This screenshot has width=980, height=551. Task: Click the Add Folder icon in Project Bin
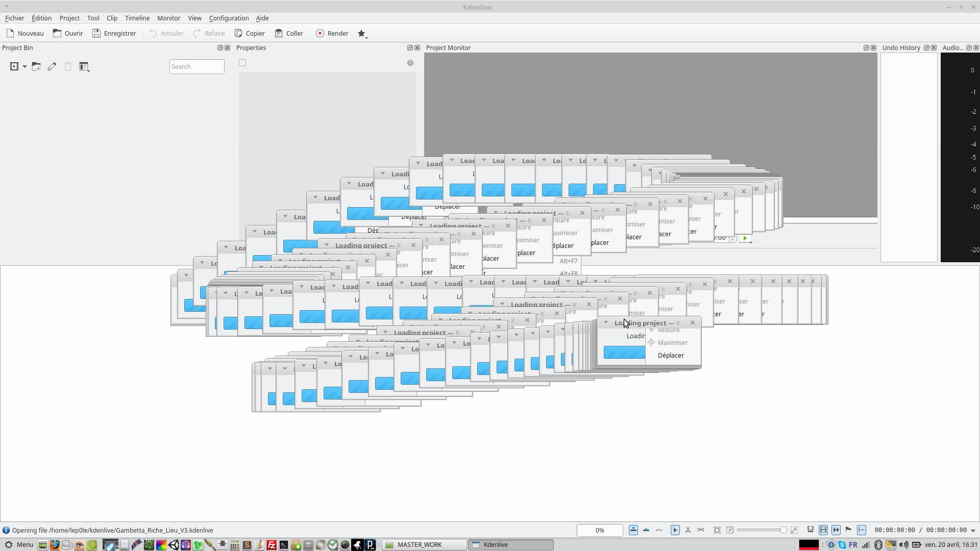(x=36, y=66)
